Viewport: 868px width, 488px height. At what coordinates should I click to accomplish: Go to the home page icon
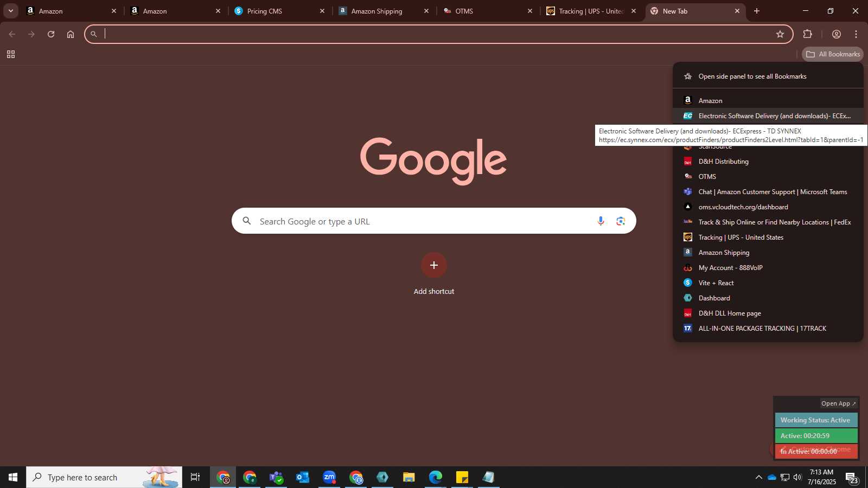(x=71, y=34)
